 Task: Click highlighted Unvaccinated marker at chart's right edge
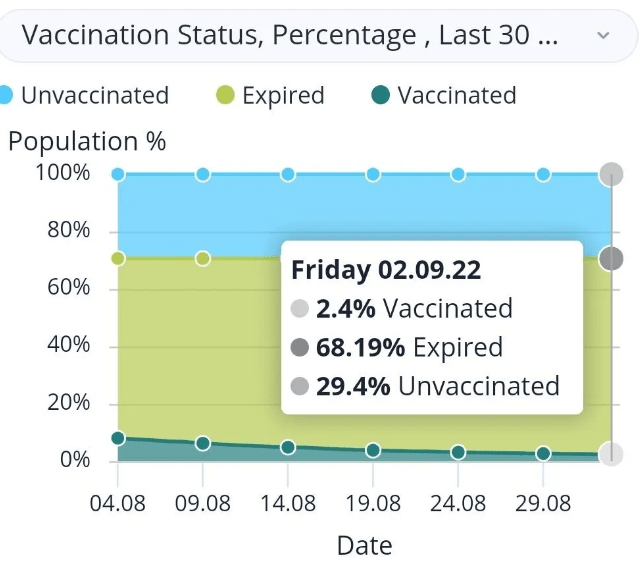coord(611,175)
